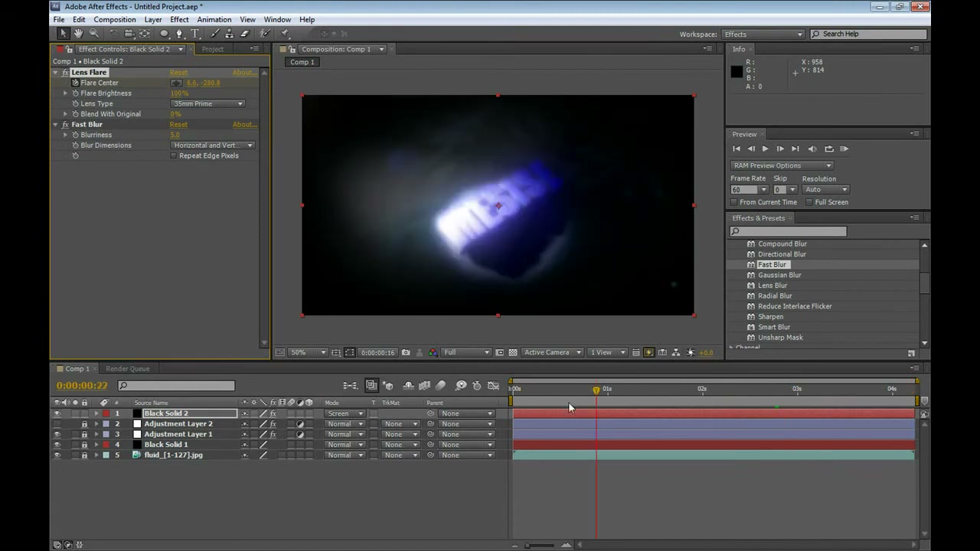980x551 pixels.
Task: Open the Workspace Effects dropdown
Action: pos(763,34)
